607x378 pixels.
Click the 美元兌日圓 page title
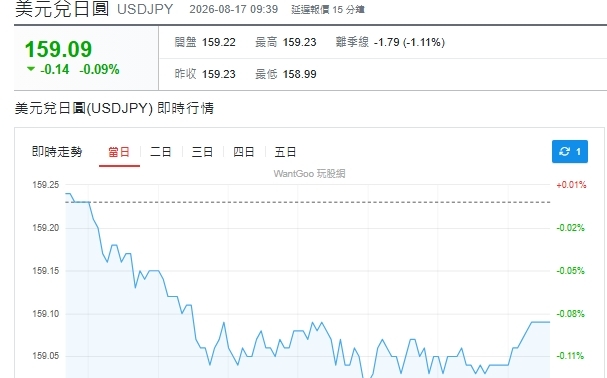coord(62,9)
